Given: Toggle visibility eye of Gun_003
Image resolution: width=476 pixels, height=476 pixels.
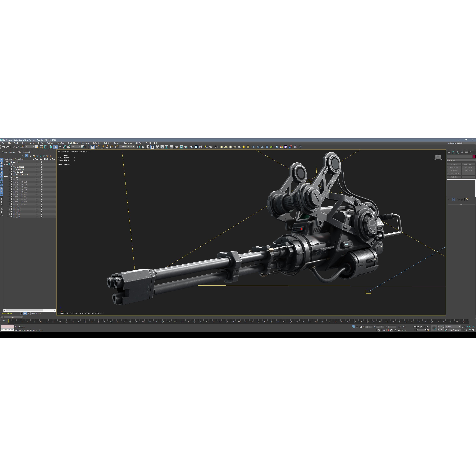Looking at the screenshot, I should pos(9,212).
